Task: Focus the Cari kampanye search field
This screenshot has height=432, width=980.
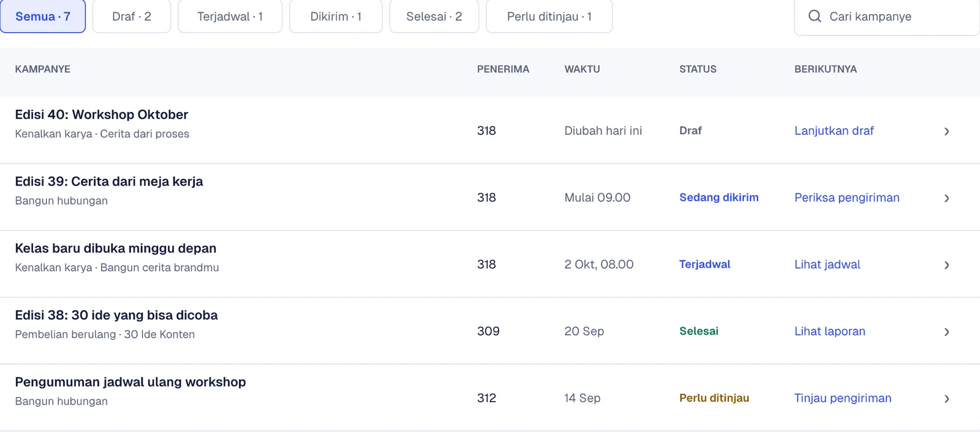Action: pos(887,17)
